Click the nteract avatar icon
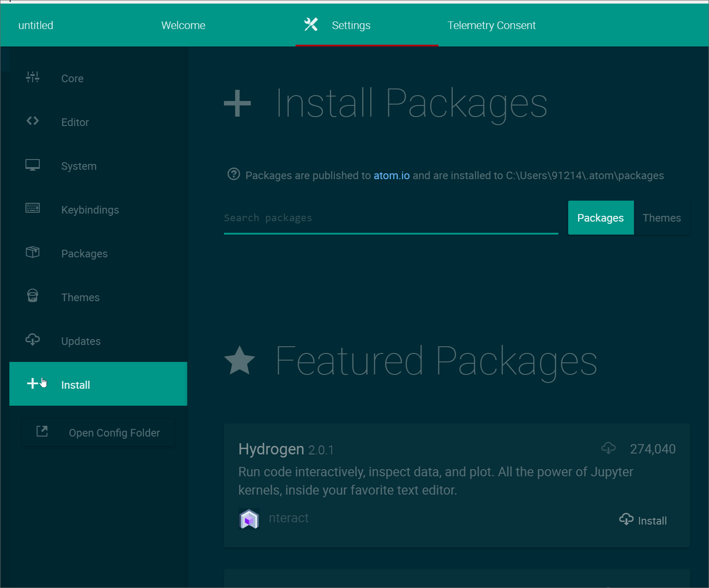This screenshot has height=588, width=709. click(249, 519)
